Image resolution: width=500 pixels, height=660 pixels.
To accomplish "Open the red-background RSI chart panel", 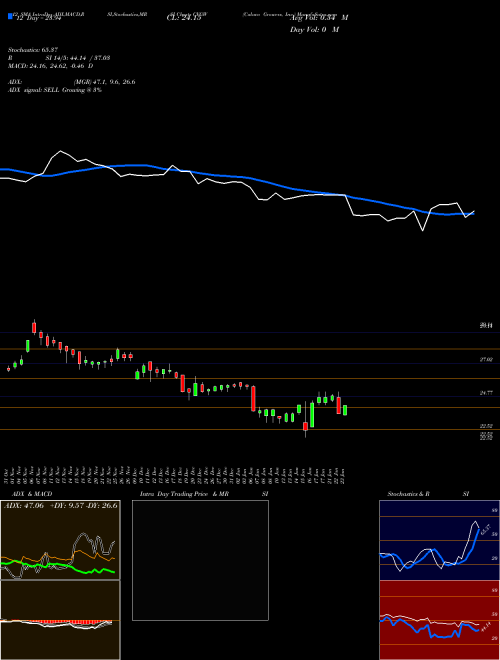I will click(x=439, y=620).
